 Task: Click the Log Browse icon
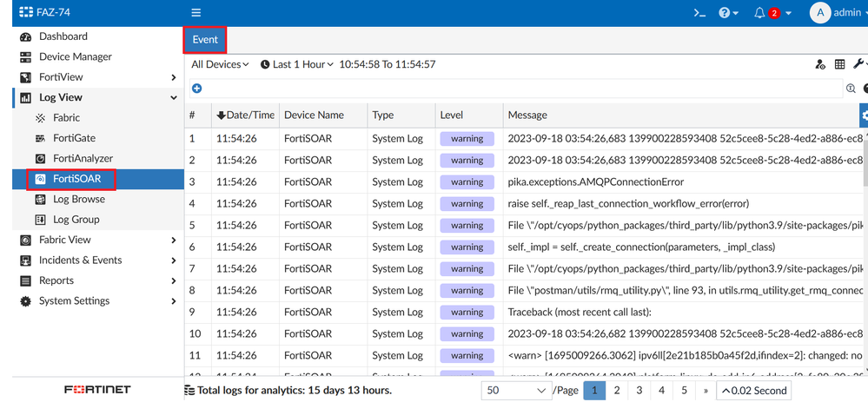tap(41, 199)
